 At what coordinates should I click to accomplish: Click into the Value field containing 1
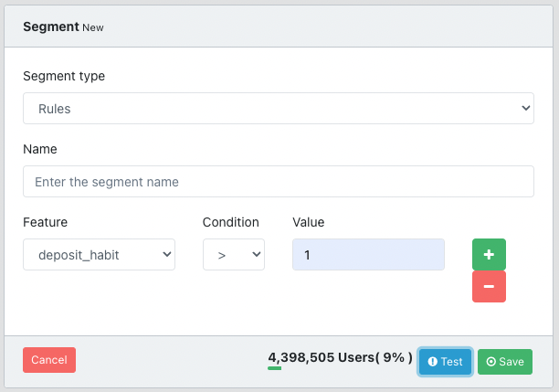368,255
